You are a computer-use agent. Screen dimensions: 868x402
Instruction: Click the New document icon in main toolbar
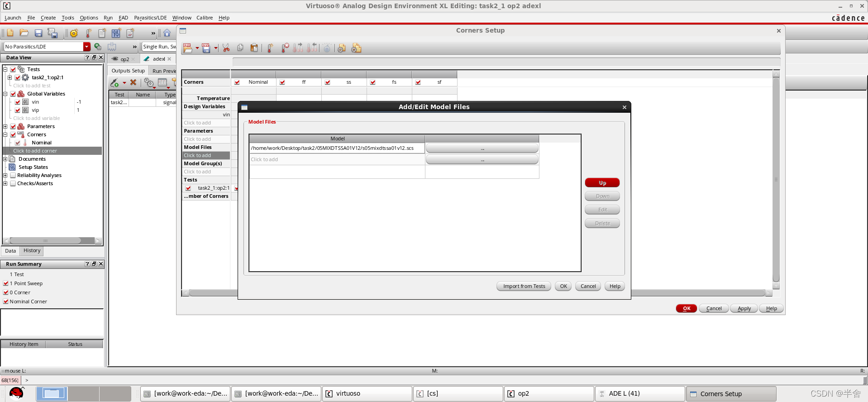point(10,33)
